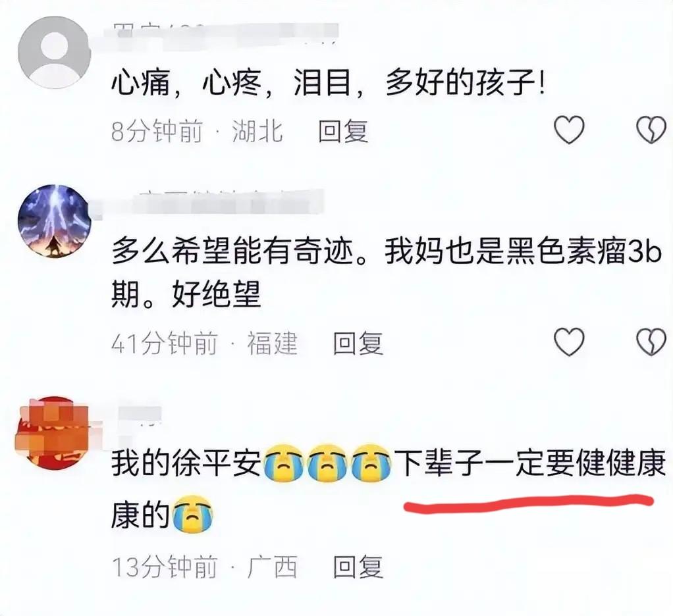Open red pixelated avatar profile
The height and width of the screenshot is (616, 673).
(53, 432)
